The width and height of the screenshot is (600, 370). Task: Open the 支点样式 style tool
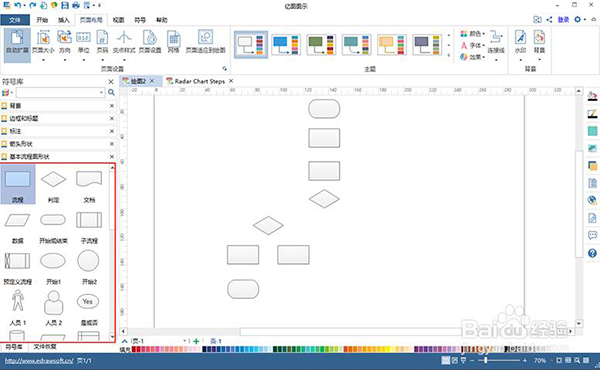tap(124, 45)
